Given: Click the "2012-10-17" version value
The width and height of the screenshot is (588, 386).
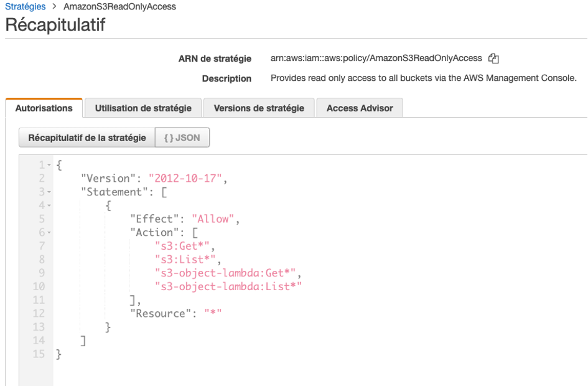Looking at the screenshot, I should pos(185,178).
